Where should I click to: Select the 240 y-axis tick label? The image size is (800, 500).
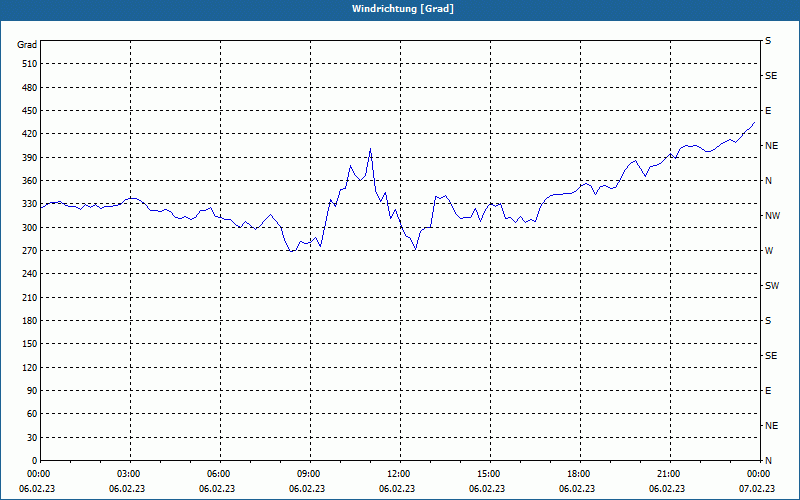coord(30,274)
